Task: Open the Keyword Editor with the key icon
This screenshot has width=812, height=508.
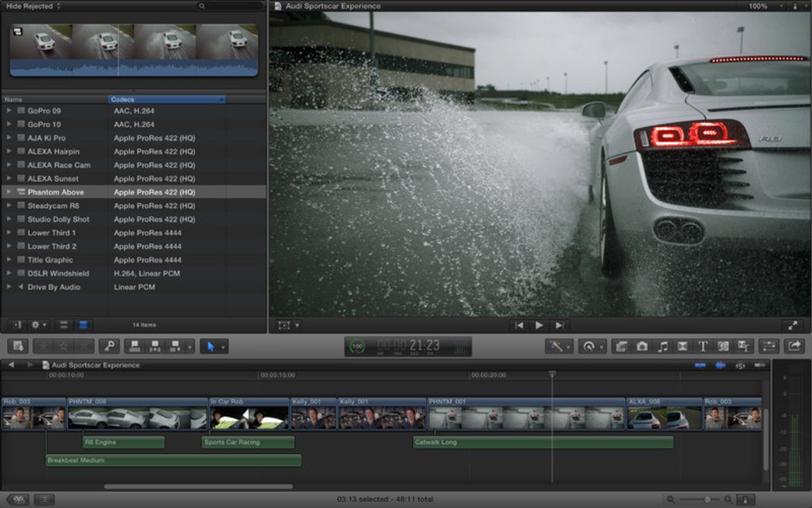Action: click(109, 347)
